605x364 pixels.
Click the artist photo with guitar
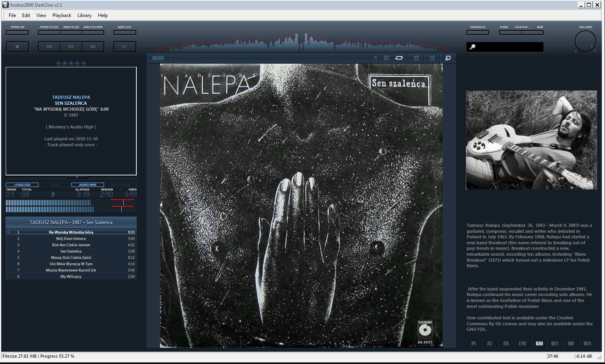(531, 140)
